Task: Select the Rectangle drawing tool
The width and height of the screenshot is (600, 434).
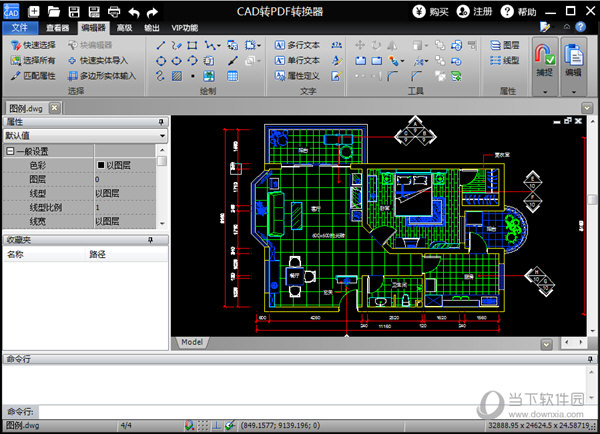Action: (x=192, y=45)
